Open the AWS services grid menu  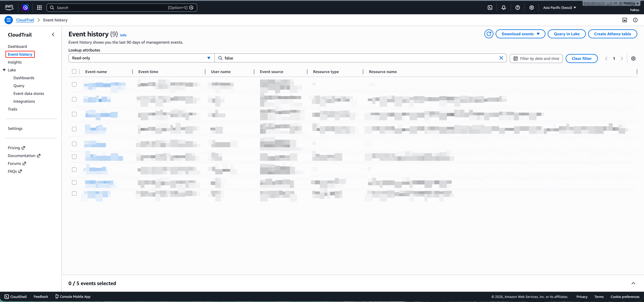(x=39, y=8)
